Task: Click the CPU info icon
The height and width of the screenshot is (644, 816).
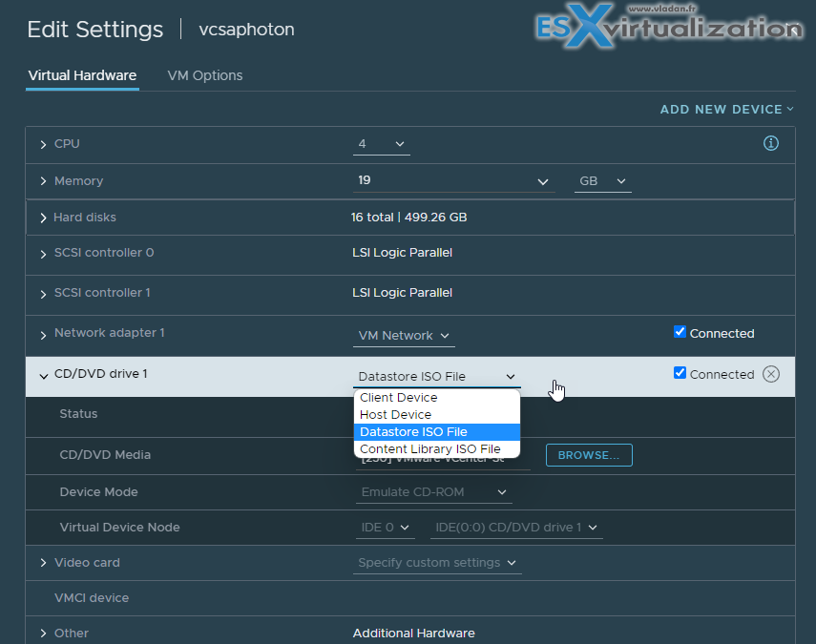Action: 771,143
